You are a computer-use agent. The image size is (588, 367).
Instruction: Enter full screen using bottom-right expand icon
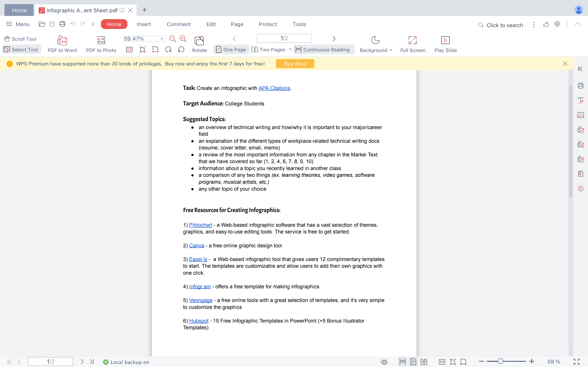[x=576, y=361]
